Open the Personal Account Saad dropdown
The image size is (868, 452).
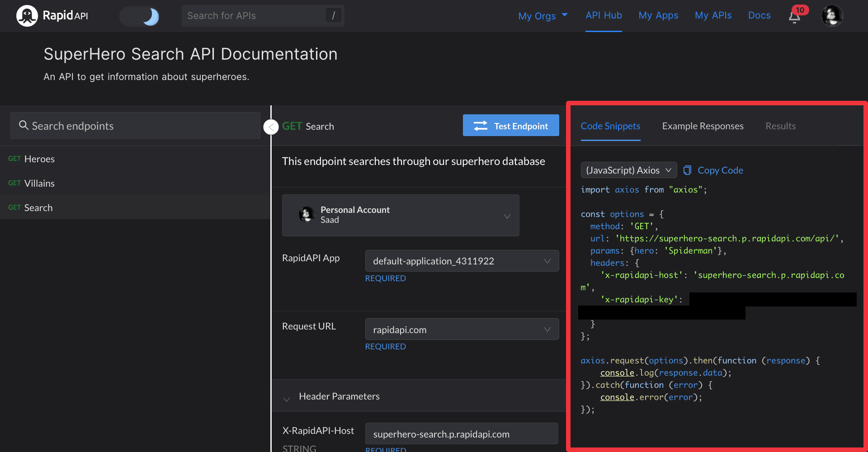pyautogui.click(x=401, y=215)
